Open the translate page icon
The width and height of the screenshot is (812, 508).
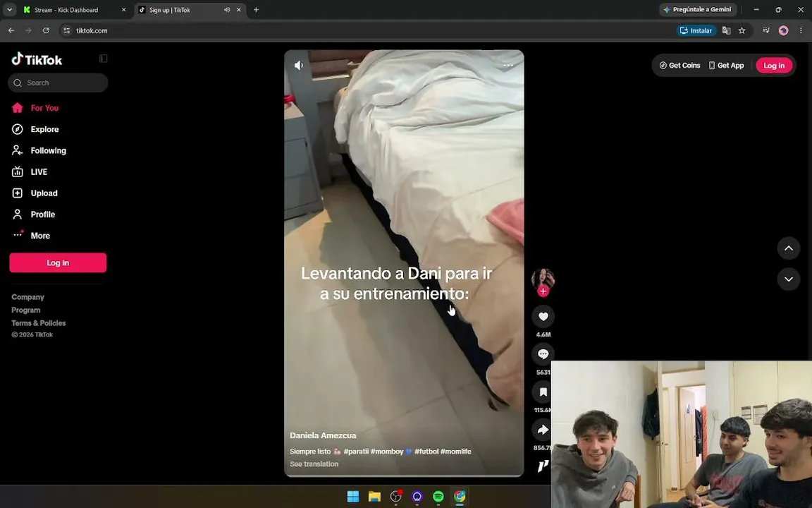click(726, 30)
